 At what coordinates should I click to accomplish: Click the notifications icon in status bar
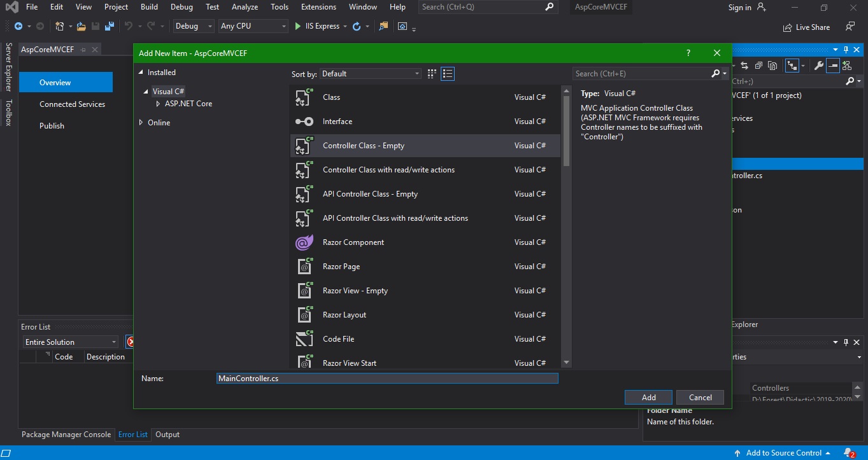click(x=849, y=453)
